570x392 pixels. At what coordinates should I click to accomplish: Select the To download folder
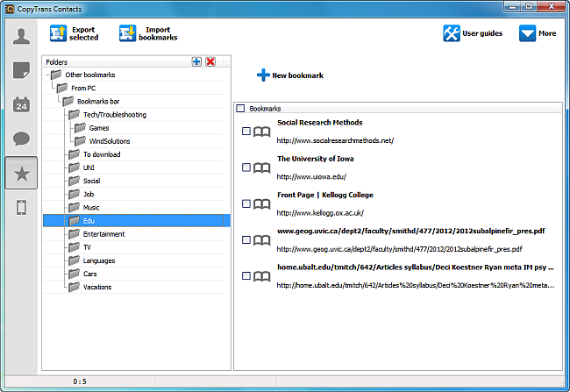pos(102,154)
